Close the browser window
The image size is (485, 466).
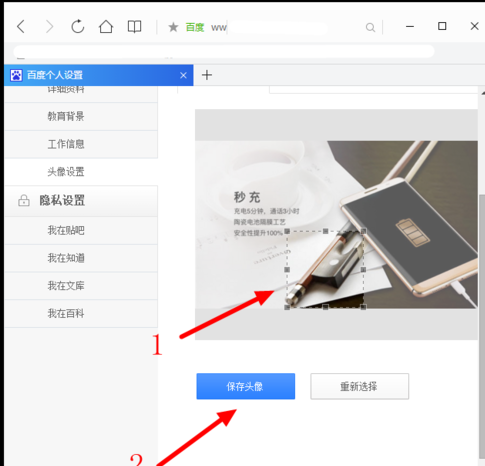(474, 26)
